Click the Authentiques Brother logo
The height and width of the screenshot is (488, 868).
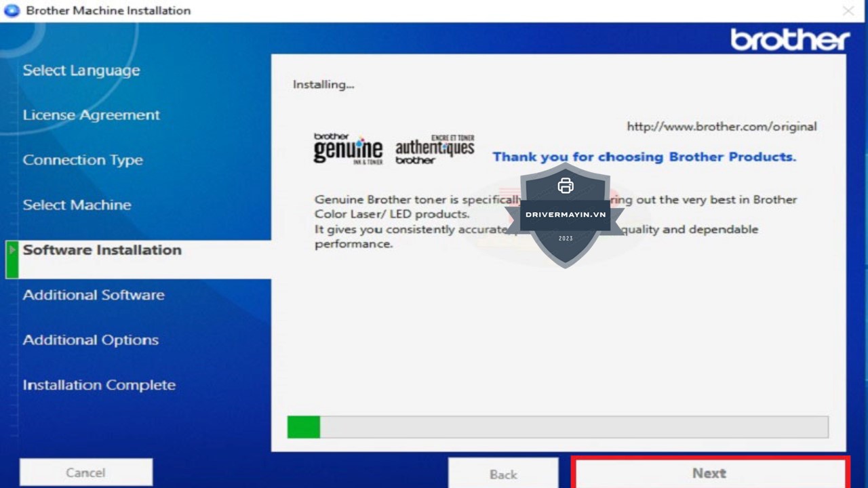coord(435,149)
